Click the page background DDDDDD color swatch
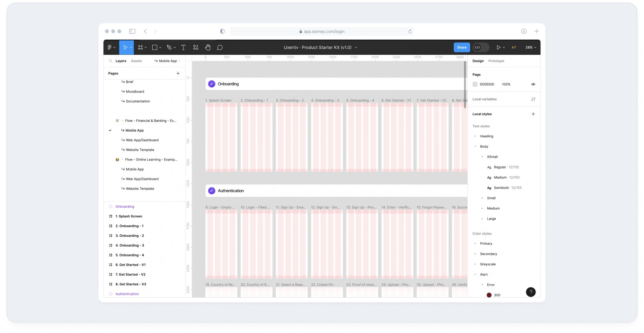The height and width of the screenshot is (333, 644). (x=475, y=84)
